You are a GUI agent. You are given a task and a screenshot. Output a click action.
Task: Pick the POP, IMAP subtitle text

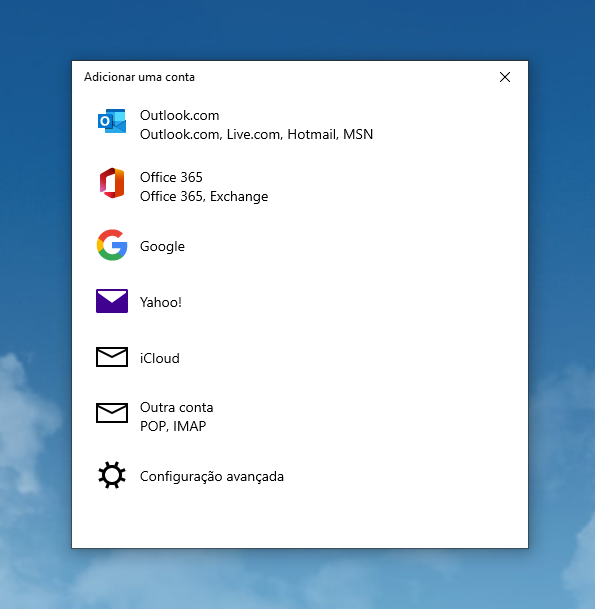[173, 426]
